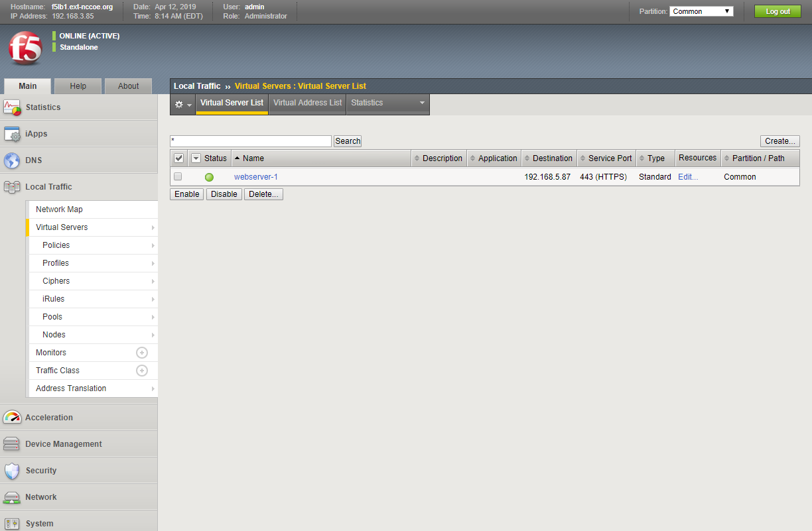Click the search text input field
This screenshot has width=812, height=531.
tap(251, 141)
